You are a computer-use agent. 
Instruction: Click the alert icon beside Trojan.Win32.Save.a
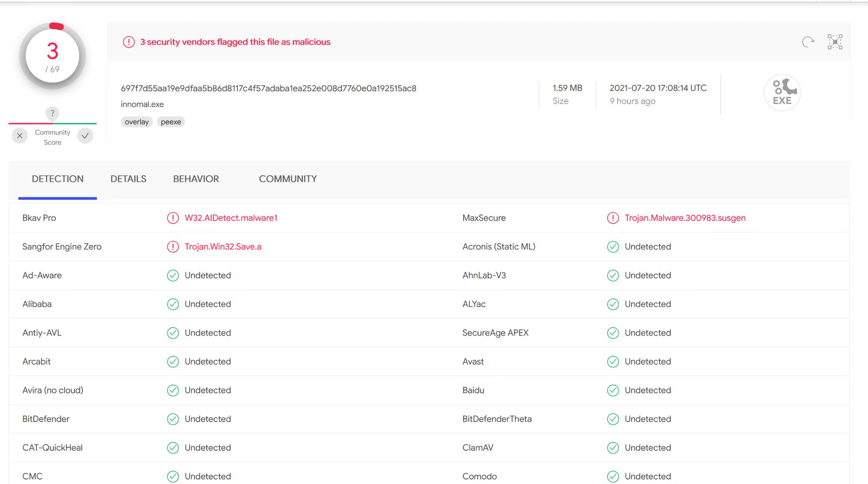click(173, 247)
